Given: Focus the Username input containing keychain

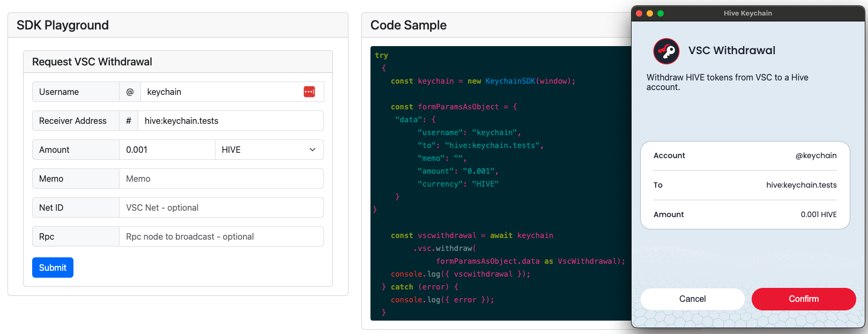Looking at the screenshot, I should [x=232, y=92].
